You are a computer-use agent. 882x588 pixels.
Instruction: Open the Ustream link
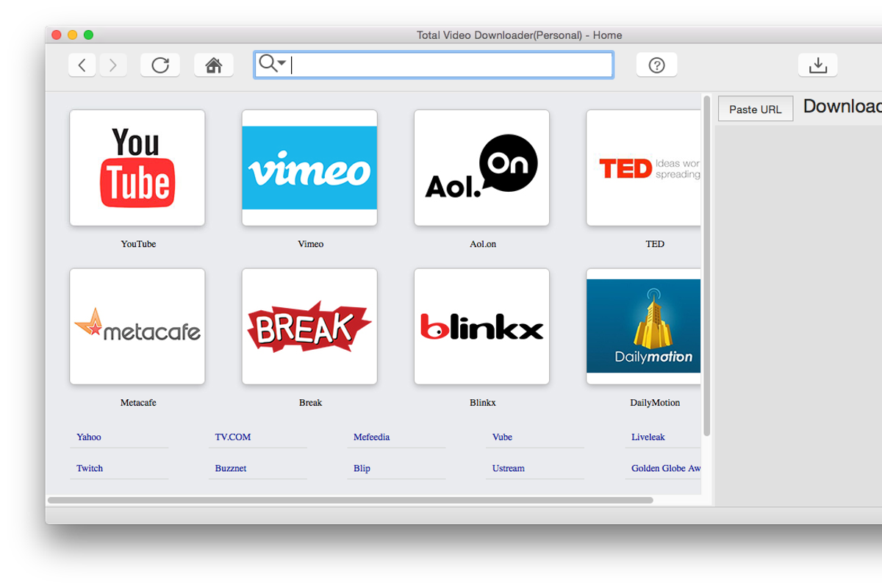point(509,468)
